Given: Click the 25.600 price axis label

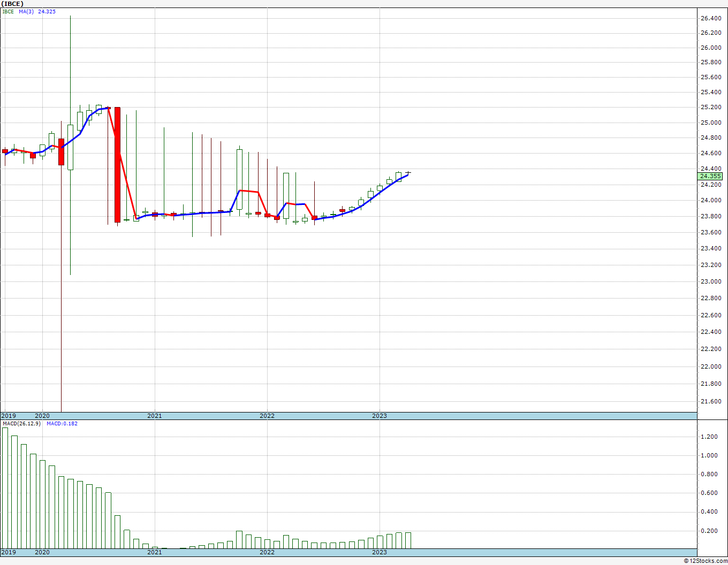Looking at the screenshot, I should (x=711, y=77).
